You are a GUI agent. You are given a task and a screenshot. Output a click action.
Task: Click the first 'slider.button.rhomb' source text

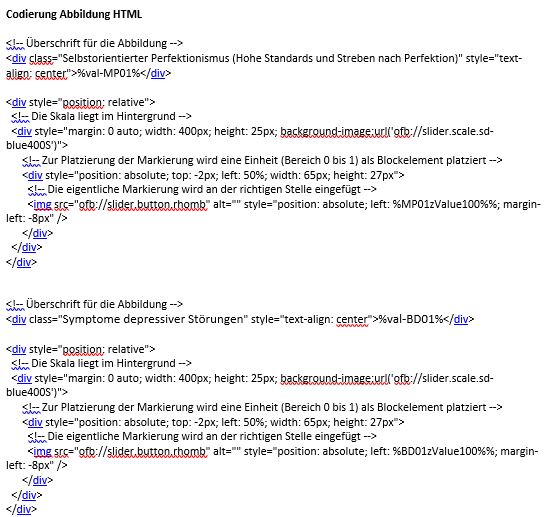(156, 204)
